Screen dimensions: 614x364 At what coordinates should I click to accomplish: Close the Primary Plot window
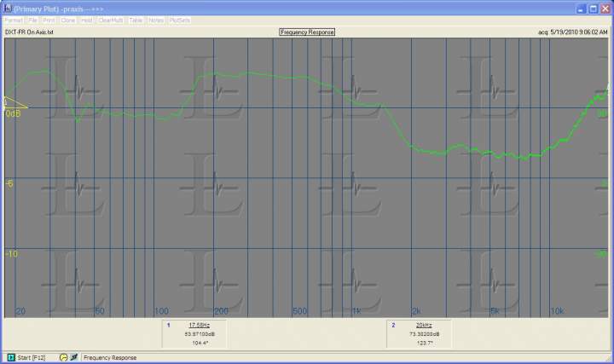[605, 9]
